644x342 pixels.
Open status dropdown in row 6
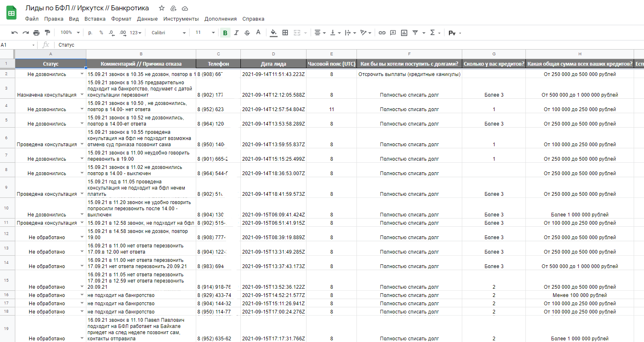82,144
